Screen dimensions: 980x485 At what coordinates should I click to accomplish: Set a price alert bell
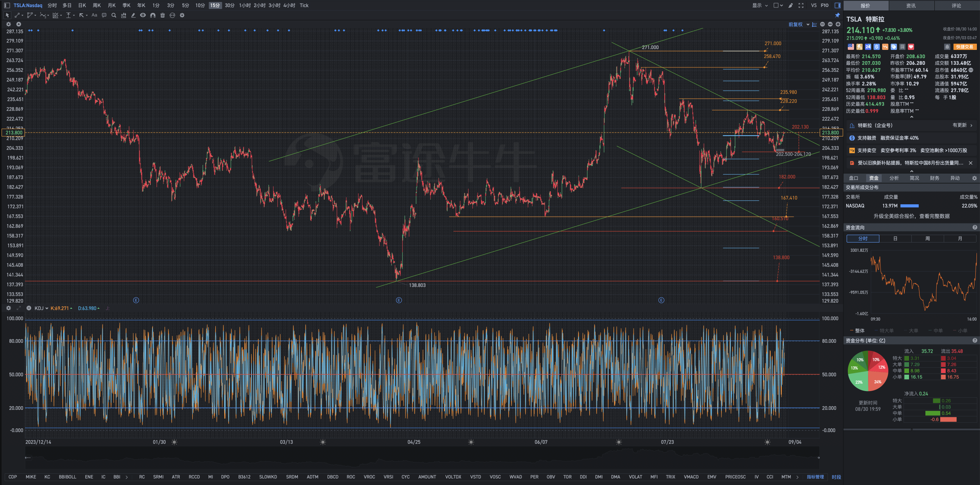[947, 47]
